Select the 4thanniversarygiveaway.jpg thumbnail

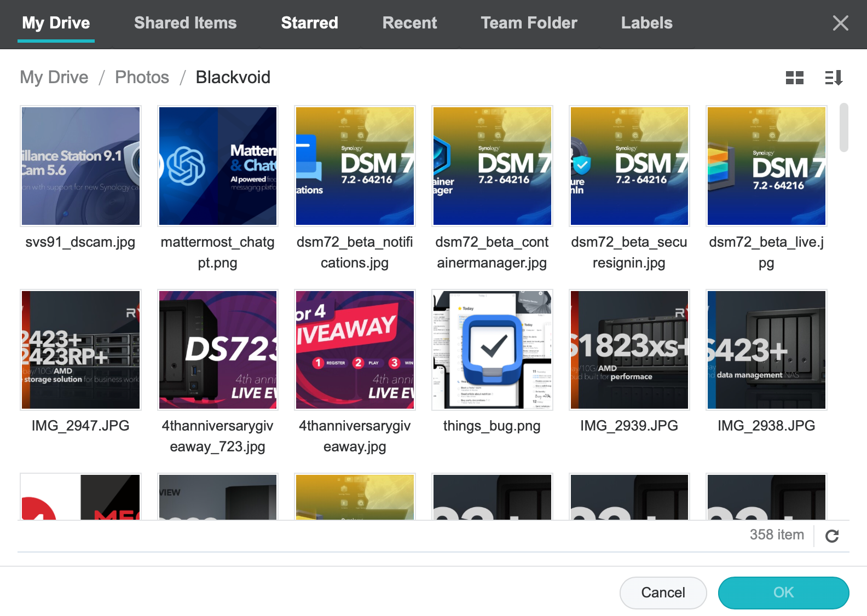(355, 350)
